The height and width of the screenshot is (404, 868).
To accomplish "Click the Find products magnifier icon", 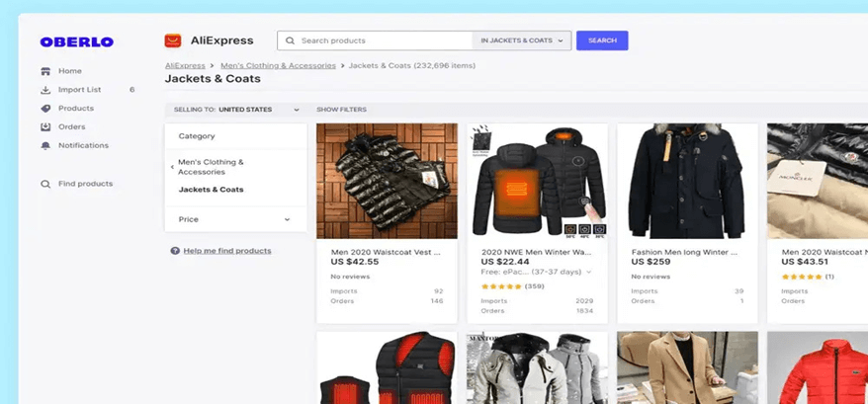I will [x=45, y=184].
